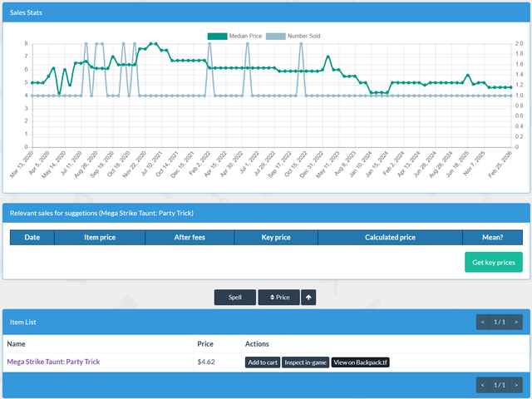This screenshot has width=532, height=399.
Task: Click Inspect in-game button
Action: (x=305, y=362)
